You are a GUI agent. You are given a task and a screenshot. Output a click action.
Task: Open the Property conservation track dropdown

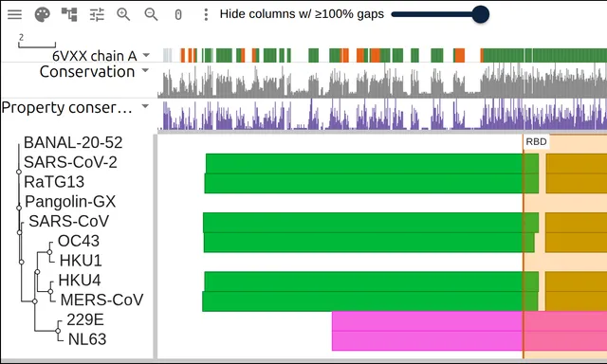coord(145,106)
